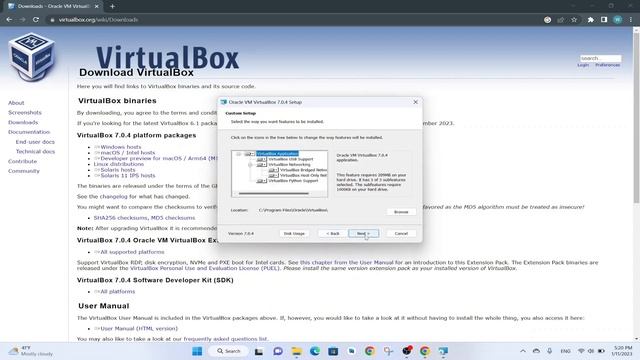Image resolution: width=640 pixels, height=360 pixels.
Task: Open the frequently asked questions list link
Action: click(x=226, y=339)
